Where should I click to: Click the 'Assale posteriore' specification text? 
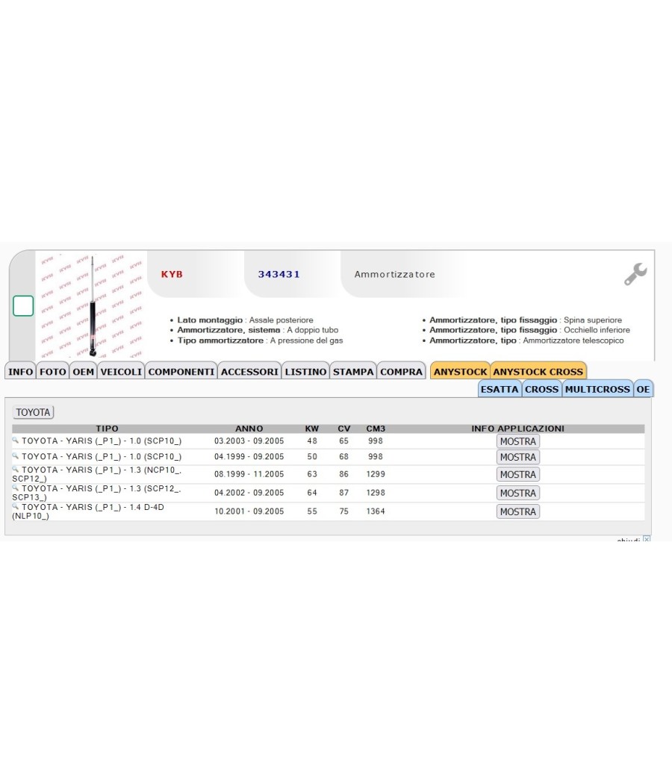coord(281,320)
